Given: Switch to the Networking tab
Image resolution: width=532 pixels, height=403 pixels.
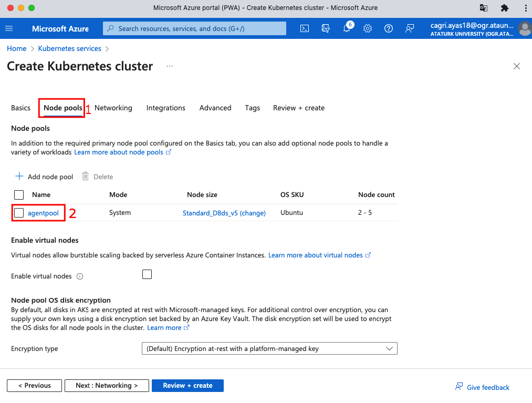Looking at the screenshot, I should point(113,108).
